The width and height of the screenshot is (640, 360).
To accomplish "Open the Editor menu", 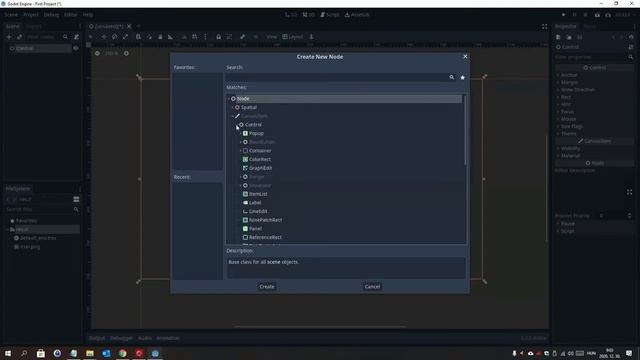I will [x=71, y=15].
